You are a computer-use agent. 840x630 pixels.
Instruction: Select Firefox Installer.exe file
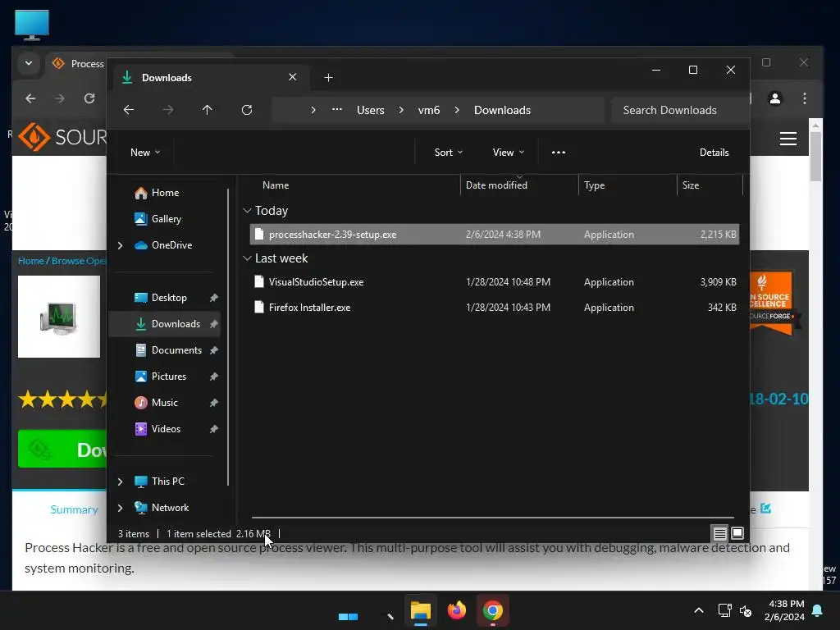click(495, 308)
